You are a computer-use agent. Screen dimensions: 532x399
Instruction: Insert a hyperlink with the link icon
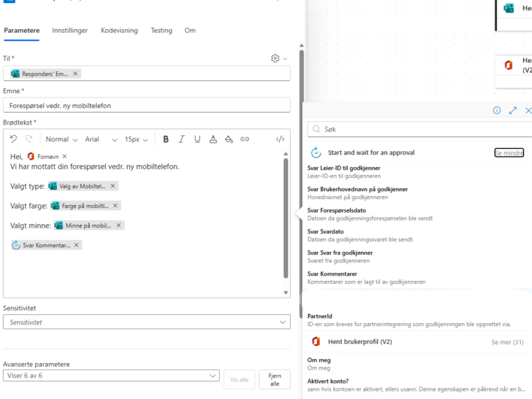pos(245,139)
